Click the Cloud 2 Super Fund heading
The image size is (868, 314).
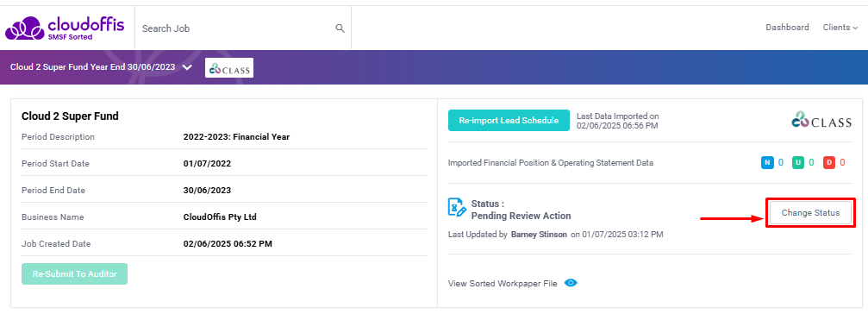[x=71, y=116]
